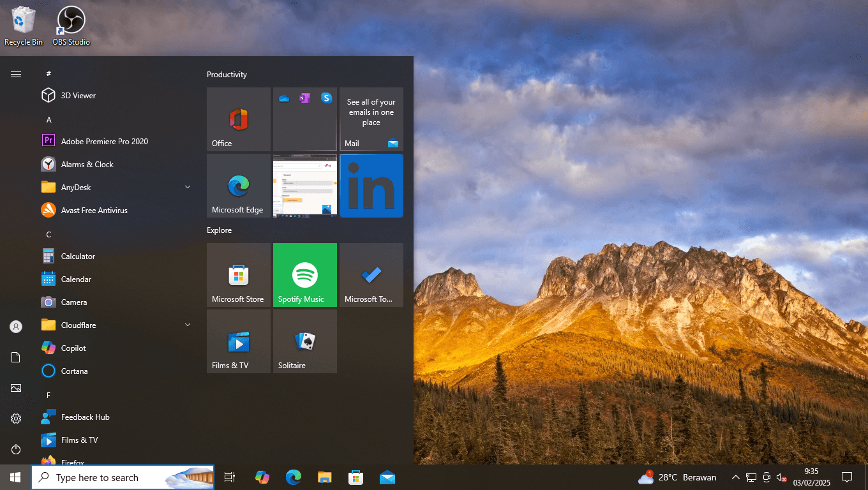Open Mail from the taskbar
This screenshot has width=868, height=490.
point(387,477)
